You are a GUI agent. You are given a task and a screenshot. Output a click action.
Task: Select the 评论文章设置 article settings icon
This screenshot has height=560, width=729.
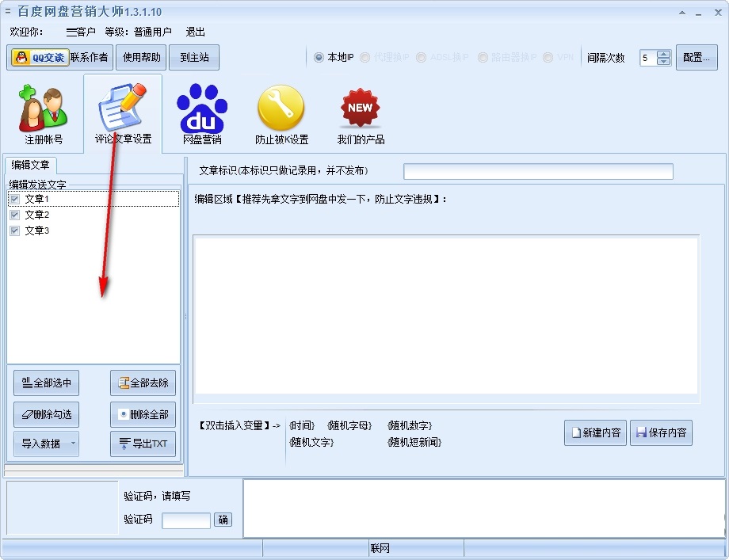point(120,111)
